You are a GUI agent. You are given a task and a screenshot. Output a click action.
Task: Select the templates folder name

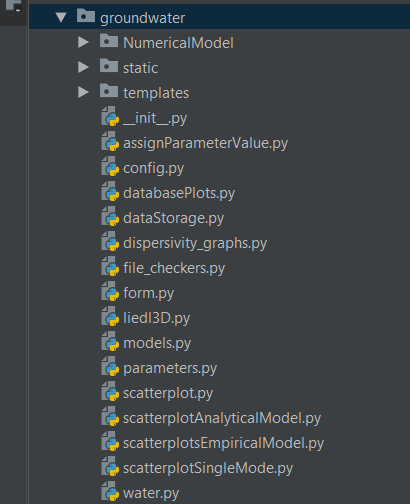coord(156,93)
